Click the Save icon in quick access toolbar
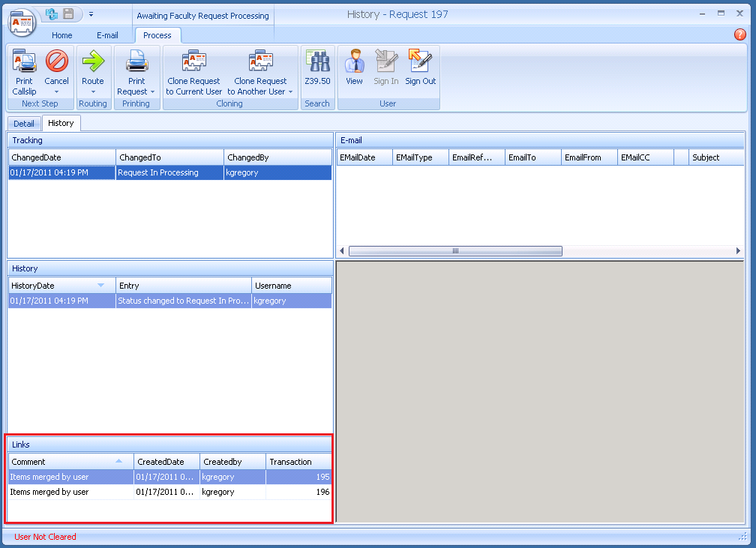The height and width of the screenshot is (548, 756). tap(68, 13)
